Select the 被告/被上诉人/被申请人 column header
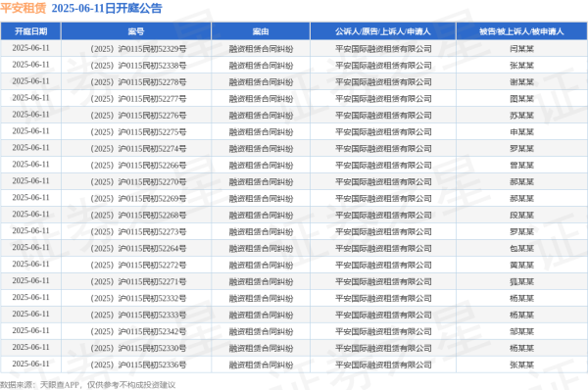Viewport: 588px width, 390px height. click(x=521, y=31)
